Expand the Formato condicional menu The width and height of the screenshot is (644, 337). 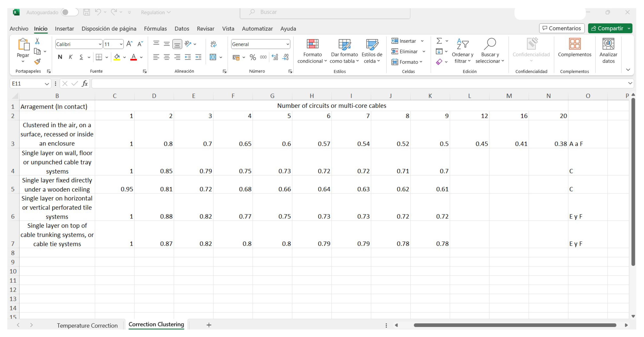pos(312,51)
